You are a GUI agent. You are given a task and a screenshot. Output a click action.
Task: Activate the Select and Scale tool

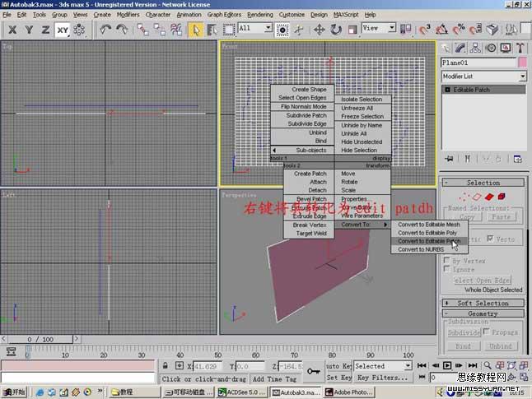[352, 30]
